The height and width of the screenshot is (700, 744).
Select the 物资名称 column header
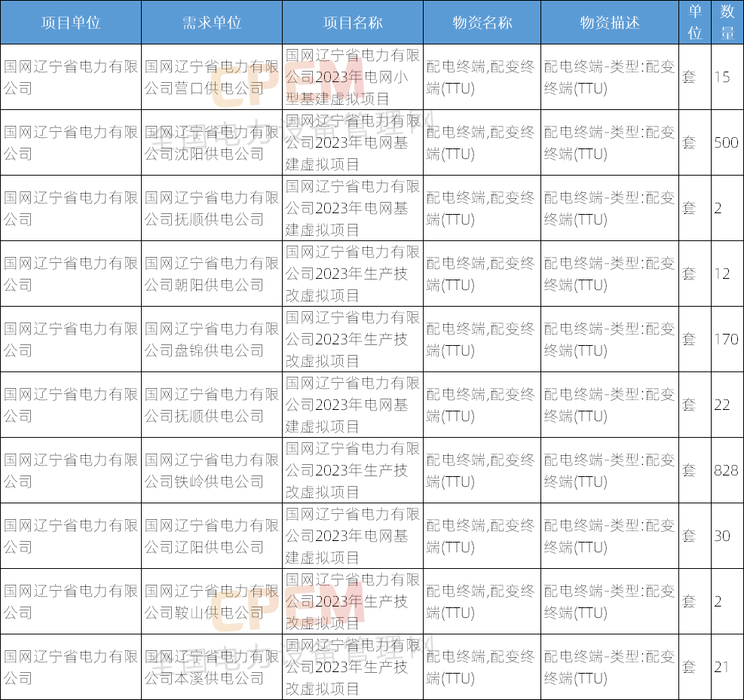pos(482,23)
